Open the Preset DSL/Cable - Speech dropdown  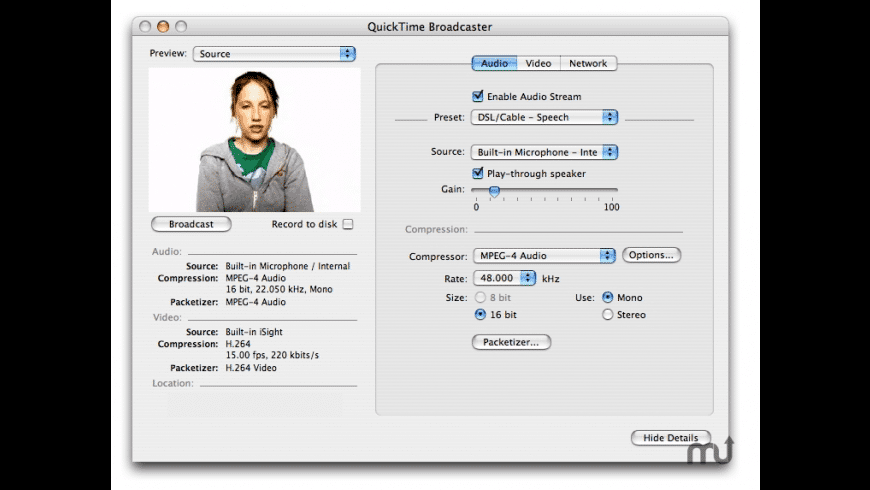click(x=544, y=117)
